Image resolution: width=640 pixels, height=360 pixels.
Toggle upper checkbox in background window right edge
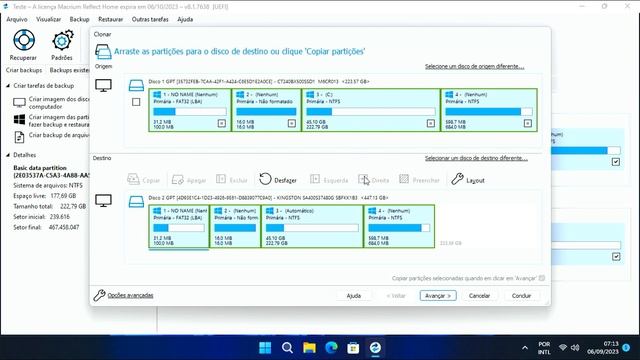(x=616, y=162)
